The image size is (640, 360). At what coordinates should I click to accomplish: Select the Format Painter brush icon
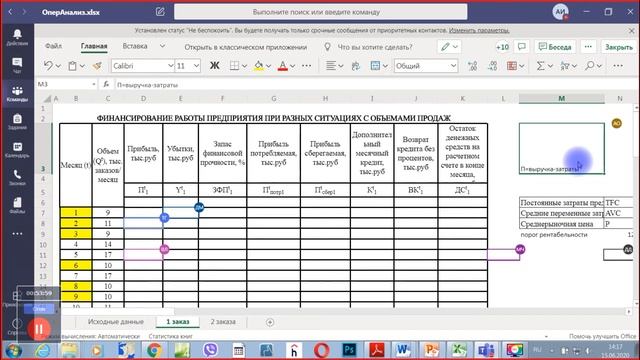coord(97,66)
